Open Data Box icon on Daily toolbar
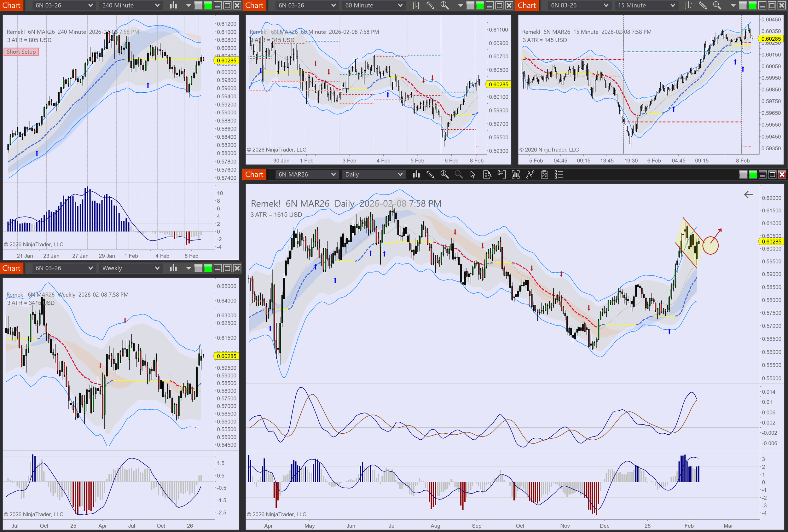 coord(487,174)
